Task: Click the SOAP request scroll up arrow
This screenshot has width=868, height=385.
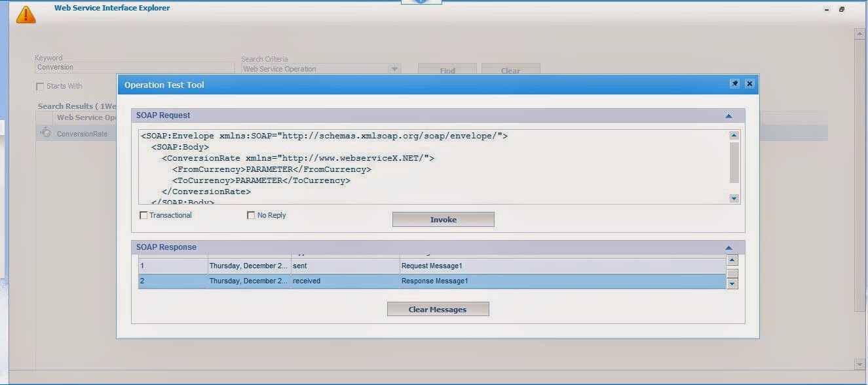Action: click(734, 135)
